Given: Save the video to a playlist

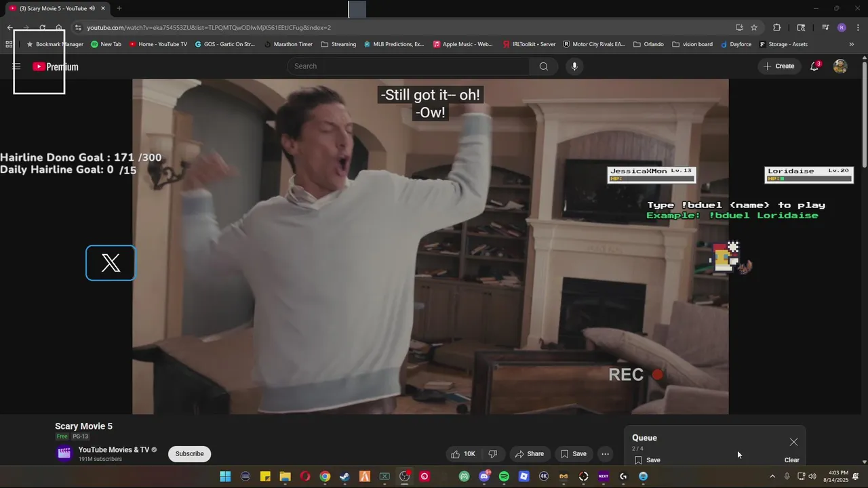Looking at the screenshot, I should pos(573,454).
